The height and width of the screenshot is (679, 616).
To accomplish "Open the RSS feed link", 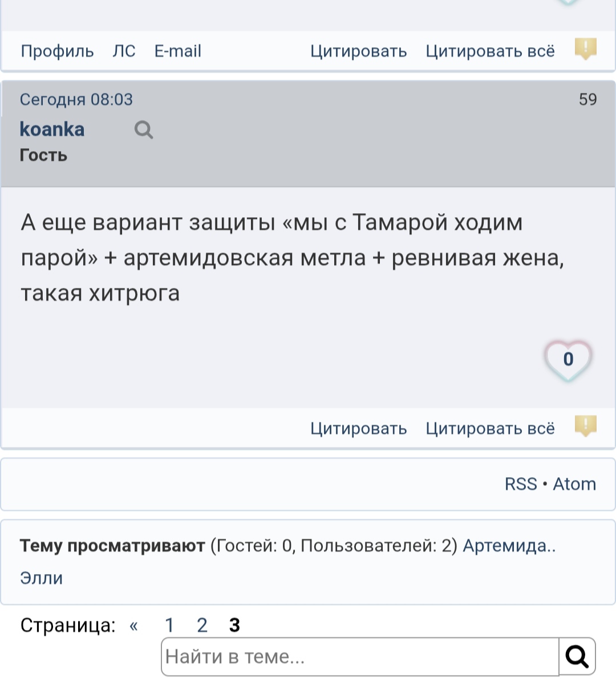I will (x=521, y=483).
